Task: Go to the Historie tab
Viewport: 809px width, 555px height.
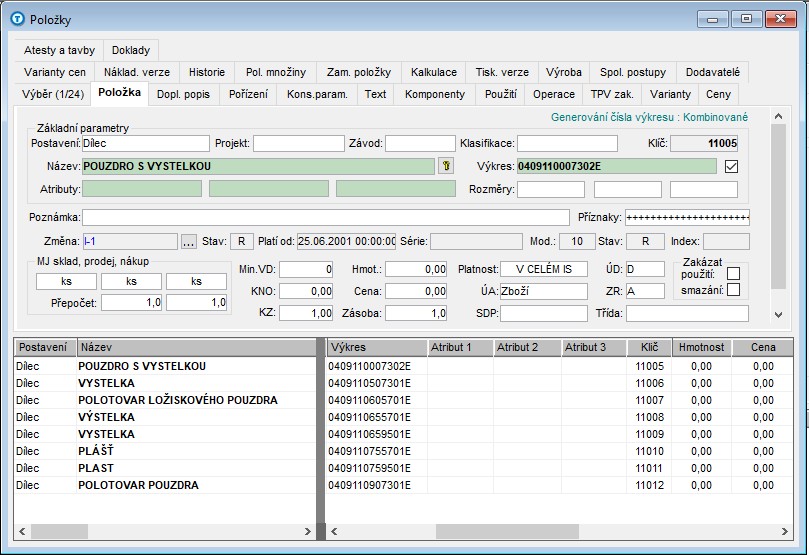Action: point(207,72)
